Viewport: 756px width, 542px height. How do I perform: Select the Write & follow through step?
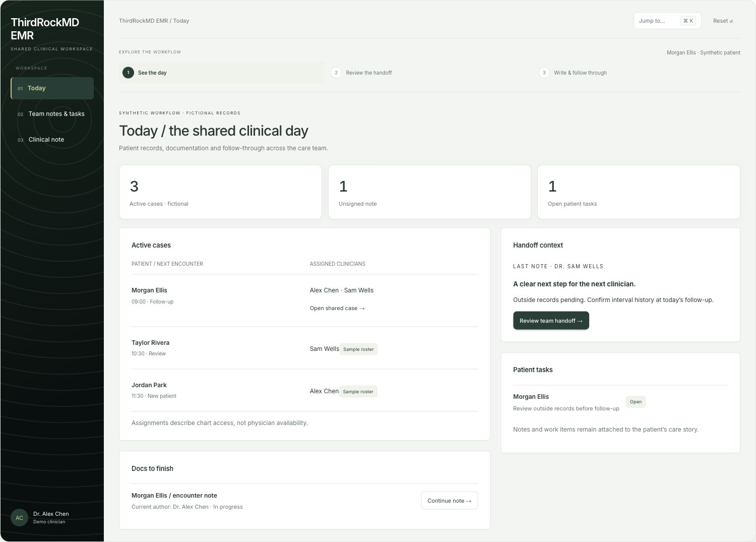click(x=638, y=73)
